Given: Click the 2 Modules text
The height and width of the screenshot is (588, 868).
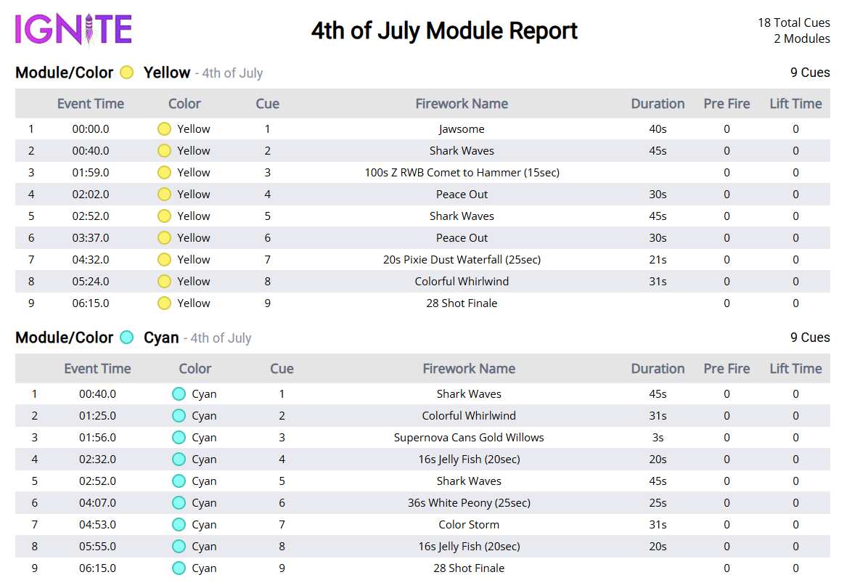Looking at the screenshot, I should (x=802, y=38).
